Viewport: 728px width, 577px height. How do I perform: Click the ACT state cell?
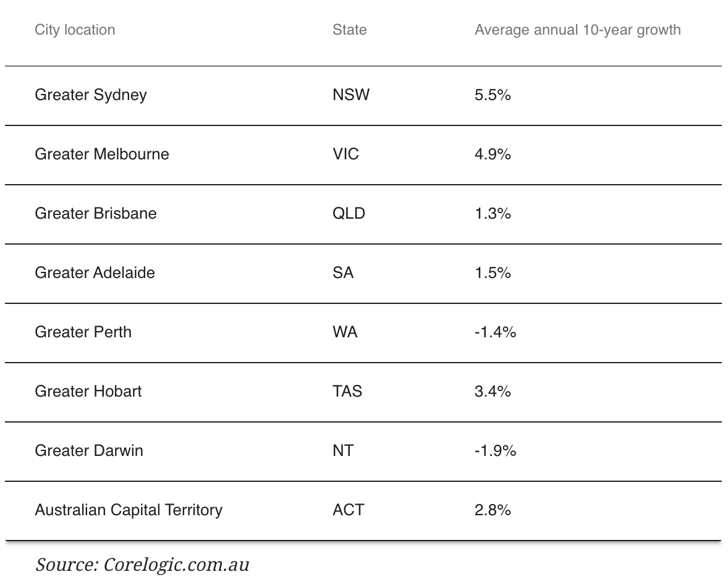click(348, 510)
